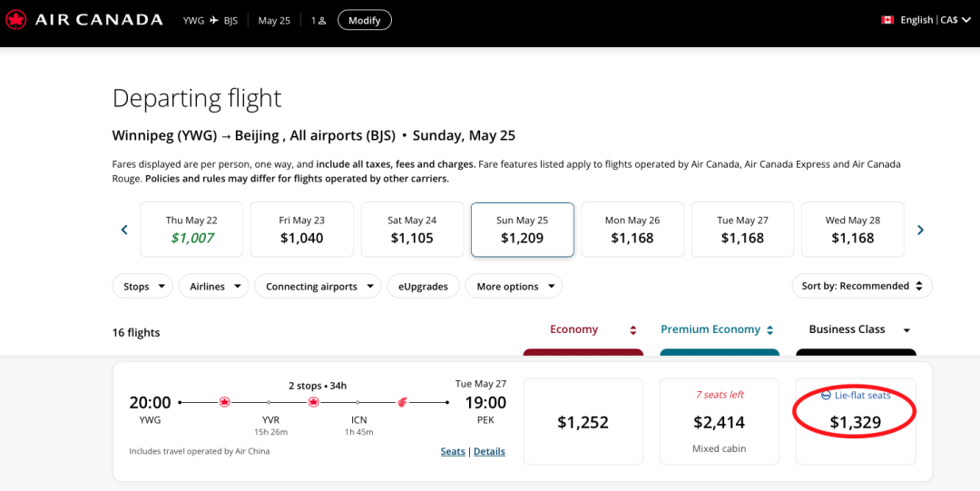Open the Stops filter dropdown
980x491 pixels.
pyautogui.click(x=142, y=286)
